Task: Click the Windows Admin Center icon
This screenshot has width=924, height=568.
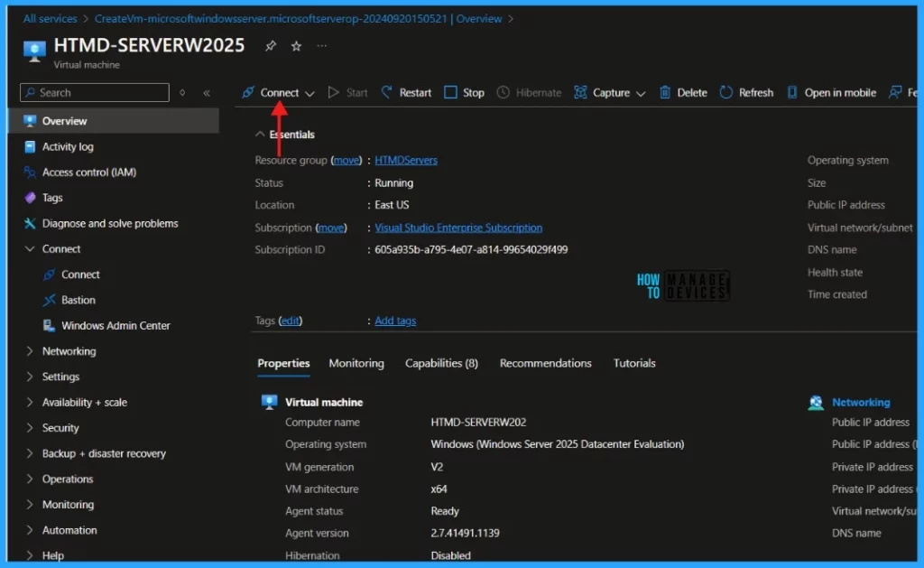Action: tap(49, 325)
